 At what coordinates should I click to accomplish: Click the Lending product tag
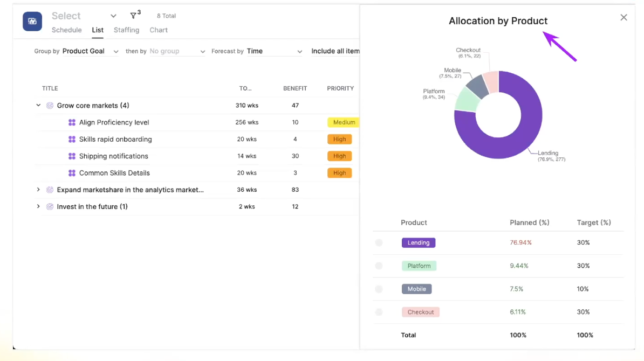coord(419,243)
